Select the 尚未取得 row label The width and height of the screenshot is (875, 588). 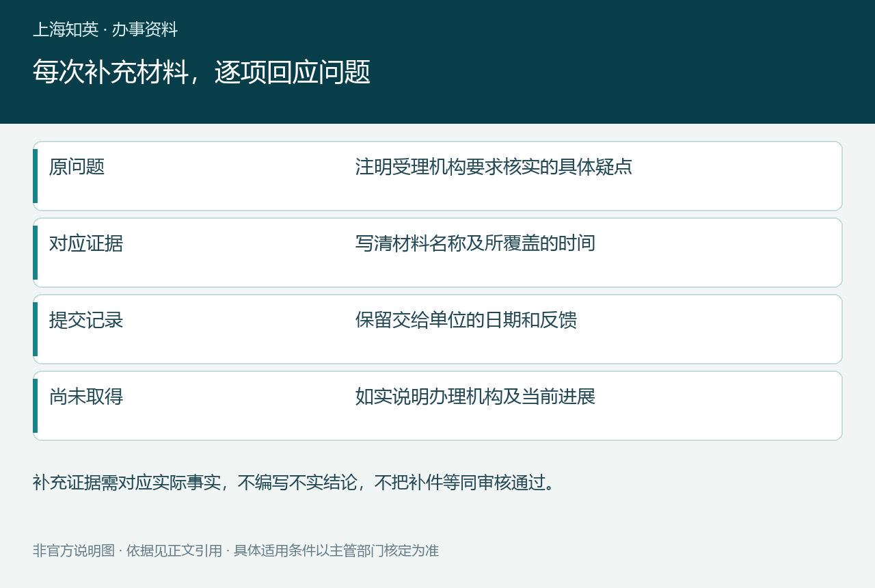click(x=86, y=397)
